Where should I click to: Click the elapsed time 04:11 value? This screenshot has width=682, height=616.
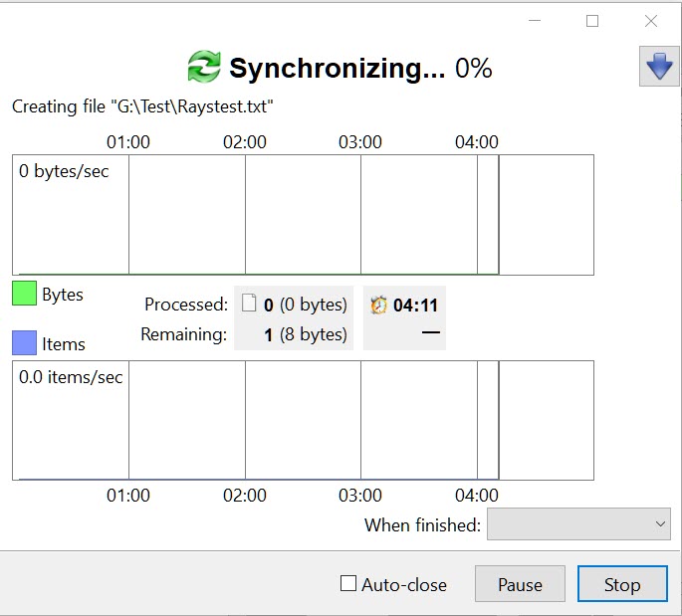pyautogui.click(x=415, y=306)
